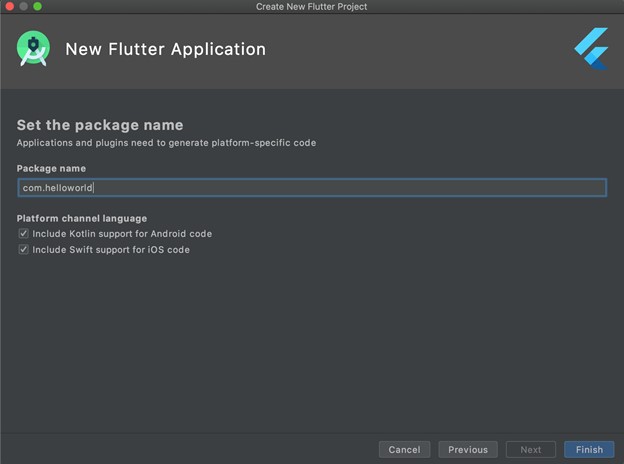Click the Package name input field
Screen dimensions: 624x464
pos(312,187)
